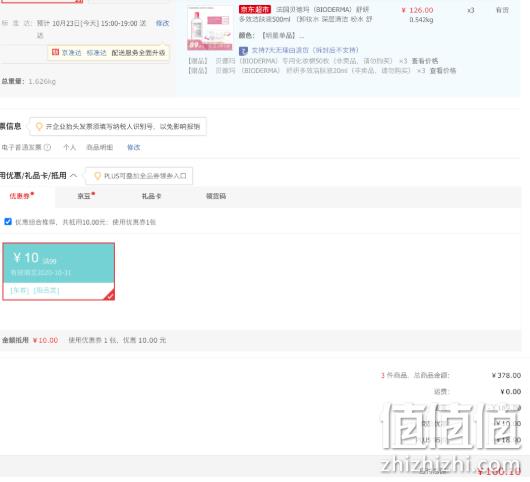Click 查看价格 for first gift item
Screen dimensions: 530x482
click(425, 61)
